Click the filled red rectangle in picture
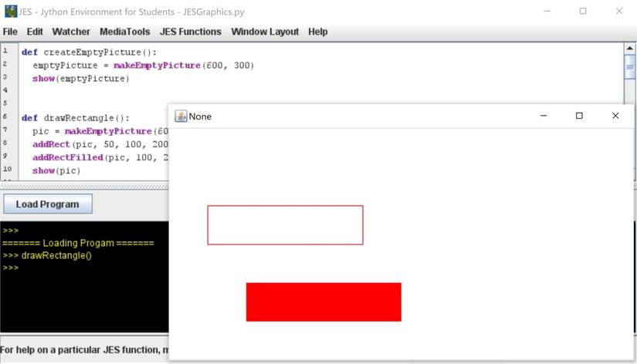Image resolution: width=637 pixels, height=364 pixels. [x=324, y=302]
